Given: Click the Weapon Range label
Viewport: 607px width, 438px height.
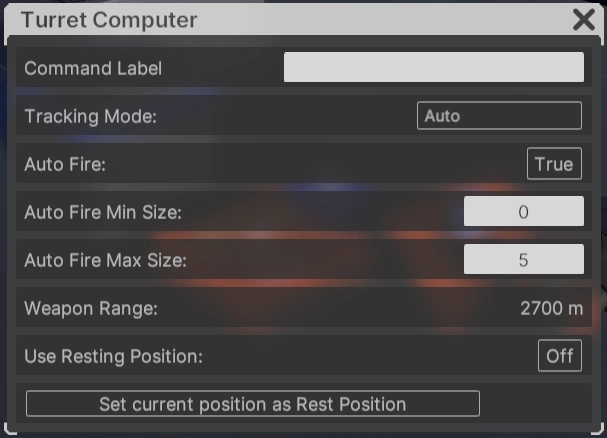Looking at the screenshot, I should click(91, 308).
